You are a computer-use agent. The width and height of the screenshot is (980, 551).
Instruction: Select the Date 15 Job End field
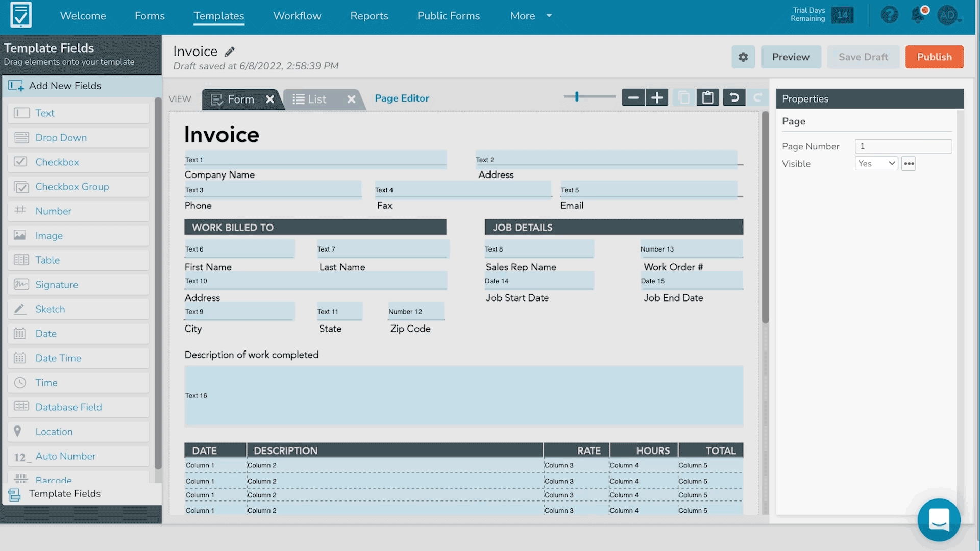point(692,281)
